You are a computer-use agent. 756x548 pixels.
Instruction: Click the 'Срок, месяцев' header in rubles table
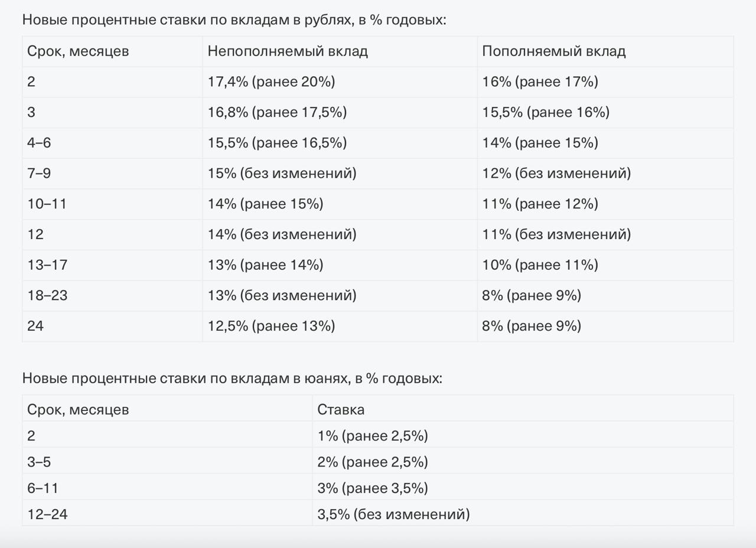click(x=78, y=51)
